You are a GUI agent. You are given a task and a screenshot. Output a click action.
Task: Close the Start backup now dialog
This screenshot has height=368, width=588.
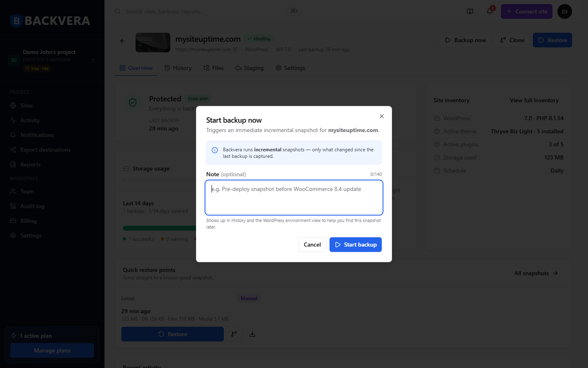coord(382,116)
